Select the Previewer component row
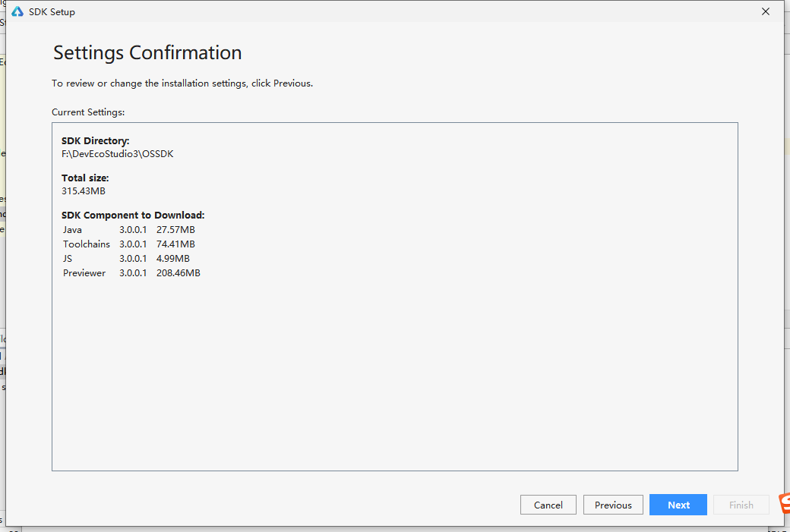Viewport: 790px width, 532px height. click(131, 272)
